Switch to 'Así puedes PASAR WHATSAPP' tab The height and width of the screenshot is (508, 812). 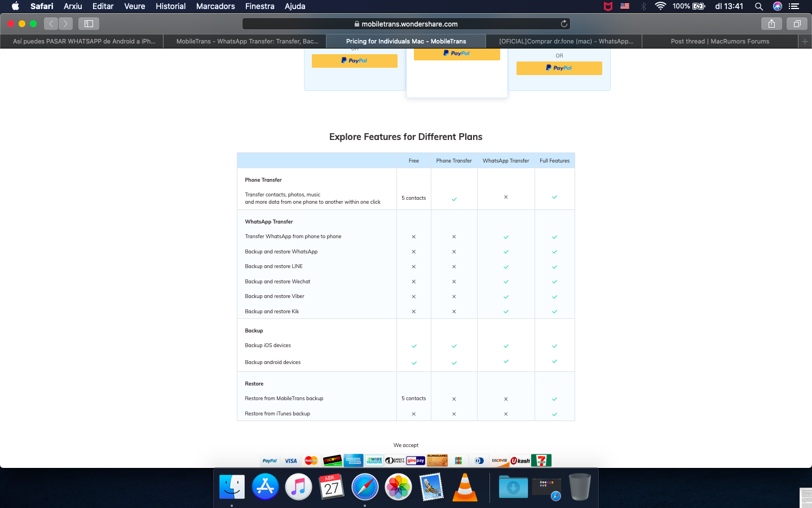click(82, 41)
